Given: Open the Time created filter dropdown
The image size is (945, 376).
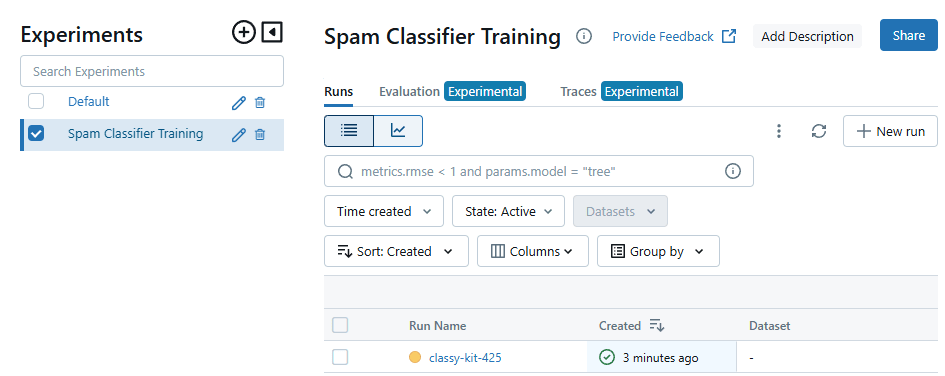Looking at the screenshot, I should pos(384,212).
